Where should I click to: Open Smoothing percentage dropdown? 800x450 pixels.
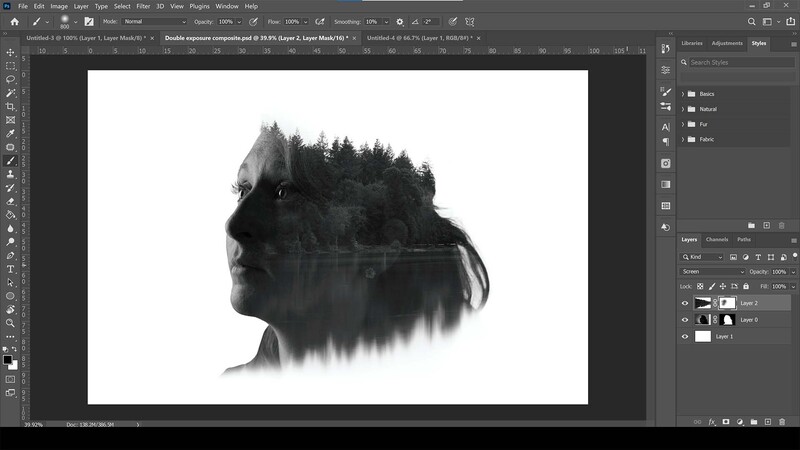[x=386, y=22]
